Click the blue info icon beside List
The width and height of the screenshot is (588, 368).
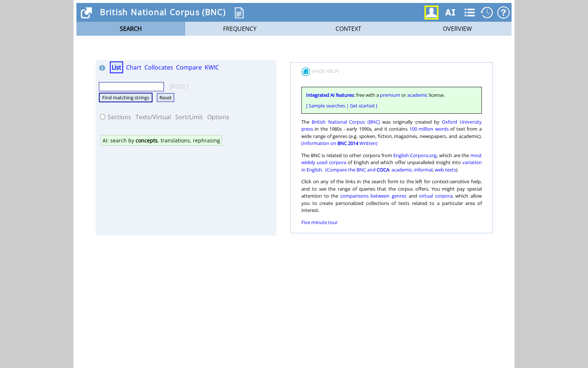tap(102, 68)
